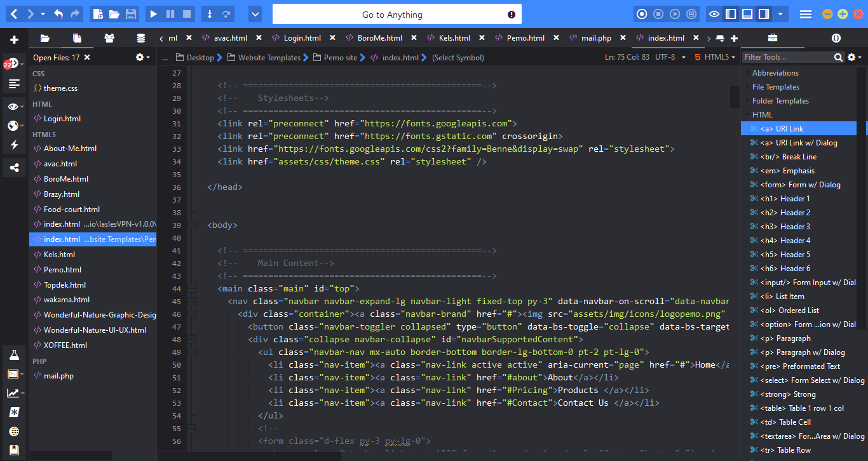Click the editor vertical scrollbar
The image size is (868, 461).
pyautogui.click(x=735, y=254)
